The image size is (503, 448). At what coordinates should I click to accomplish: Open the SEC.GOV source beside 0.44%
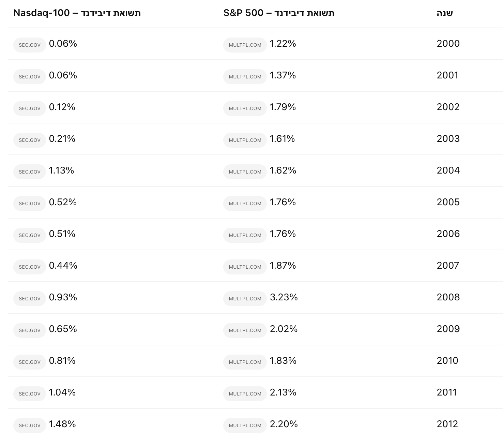pyautogui.click(x=30, y=267)
